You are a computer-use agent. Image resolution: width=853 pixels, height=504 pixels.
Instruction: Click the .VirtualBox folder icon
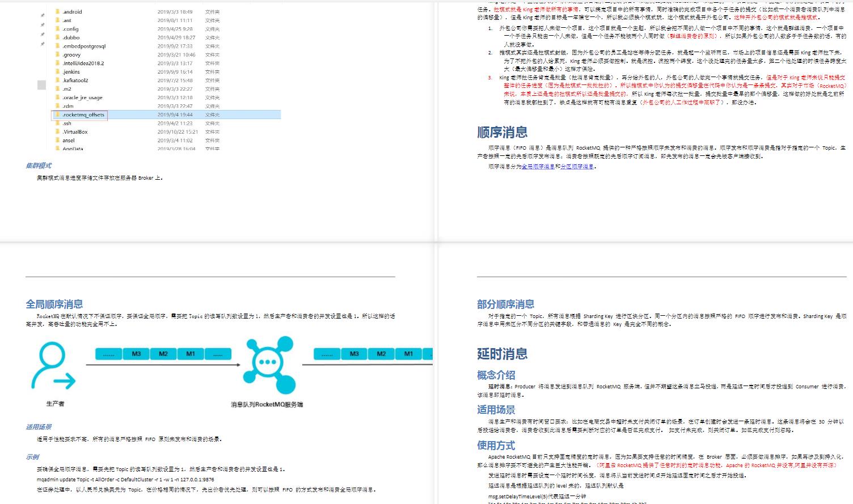[x=58, y=132]
